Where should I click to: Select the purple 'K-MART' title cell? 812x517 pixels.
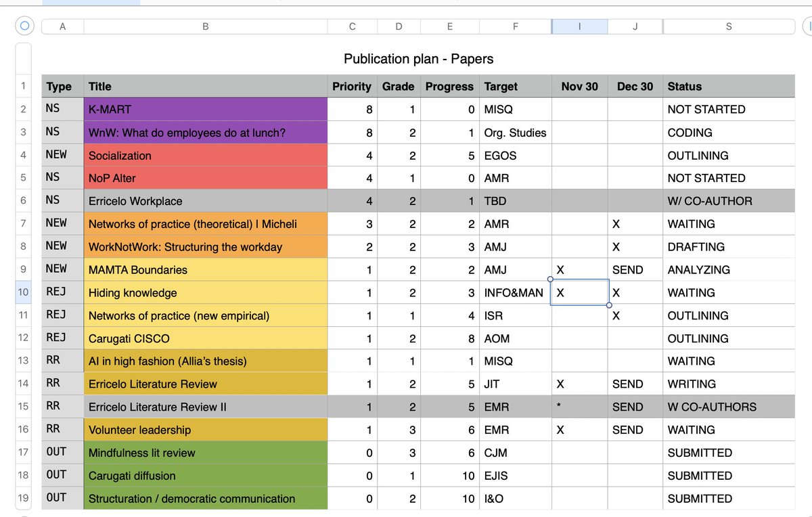(206, 110)
